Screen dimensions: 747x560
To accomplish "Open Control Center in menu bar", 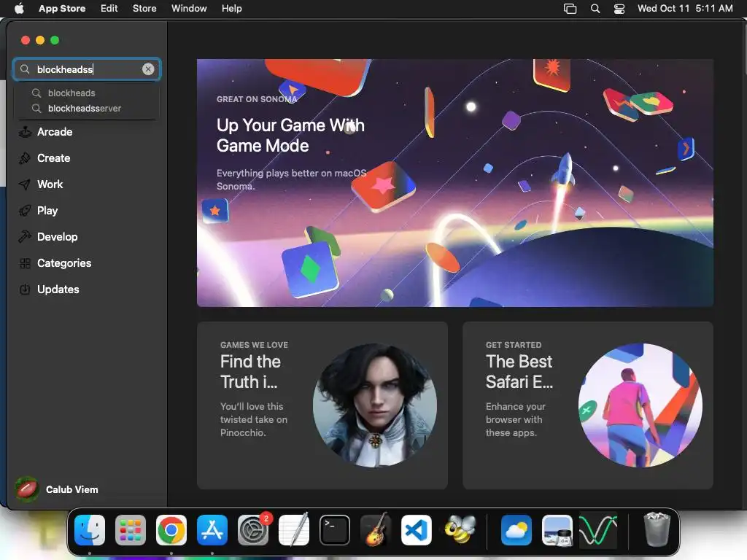I will click(x=619, y=9).
